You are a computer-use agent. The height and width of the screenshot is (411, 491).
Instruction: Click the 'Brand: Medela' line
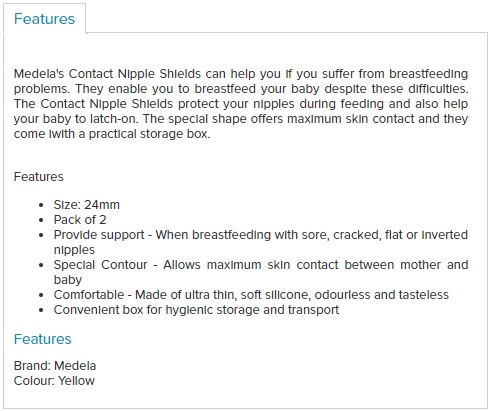coord(55,366)
